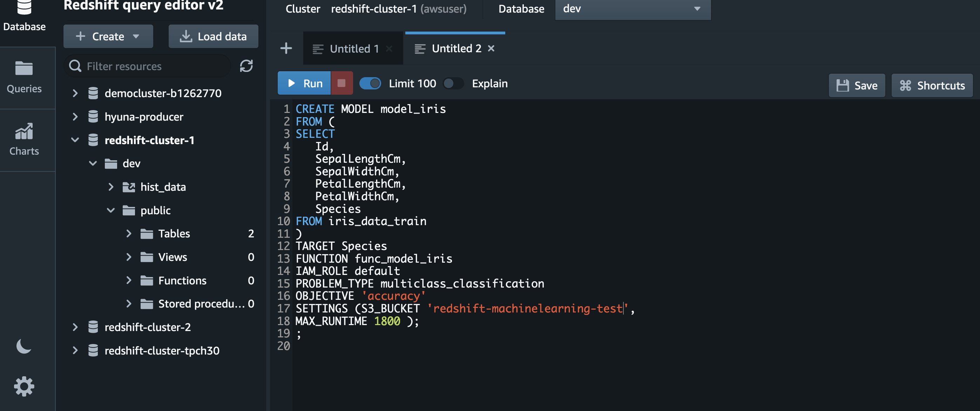
Task: Save the current query
Action: 857,85
